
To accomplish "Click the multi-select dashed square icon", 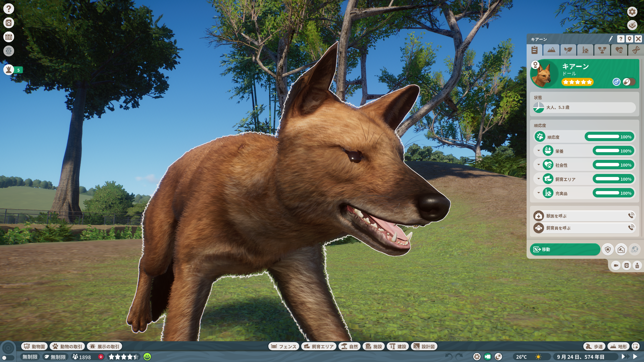I will click(x=636, y=346).
